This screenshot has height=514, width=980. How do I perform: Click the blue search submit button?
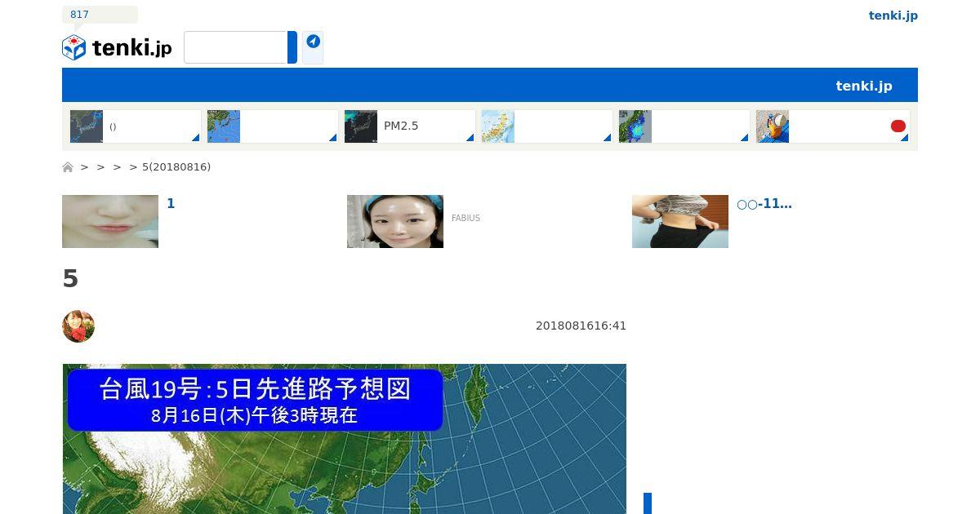(x=292, y=47)
